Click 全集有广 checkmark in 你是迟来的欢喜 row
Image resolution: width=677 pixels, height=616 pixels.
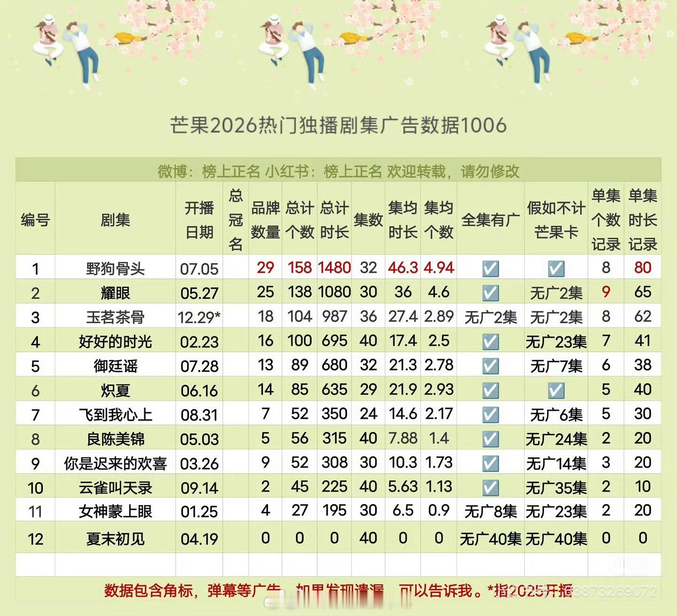tap(490, 463)
